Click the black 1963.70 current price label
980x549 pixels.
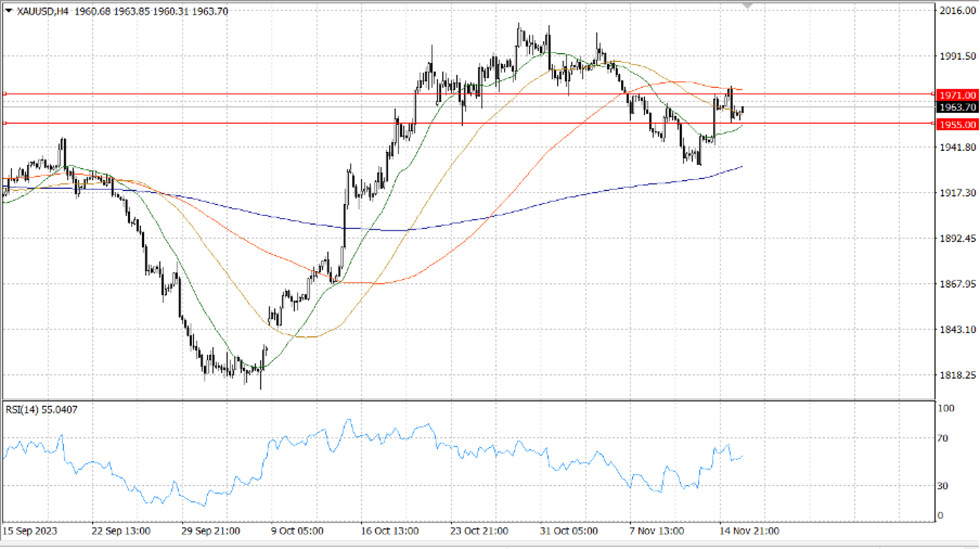coord(957,107)
